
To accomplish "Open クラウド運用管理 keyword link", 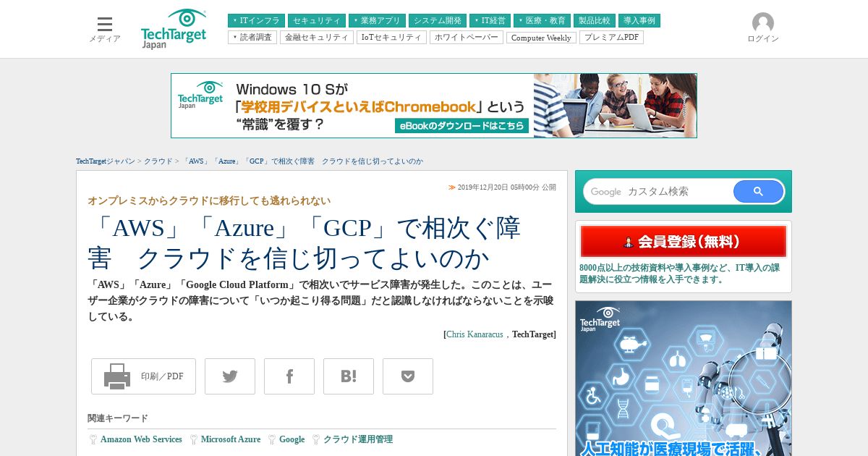I will pos(358,439).
